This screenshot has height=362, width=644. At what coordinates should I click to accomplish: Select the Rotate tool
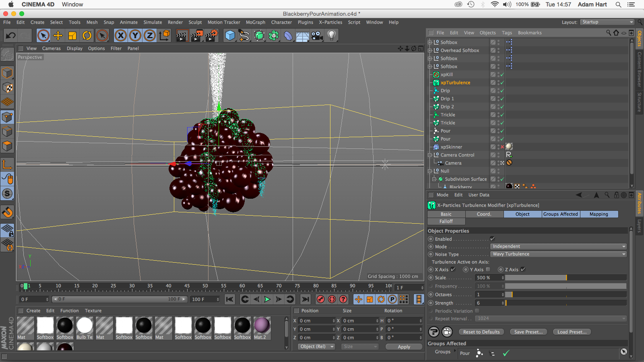click(x=87, y=35)
